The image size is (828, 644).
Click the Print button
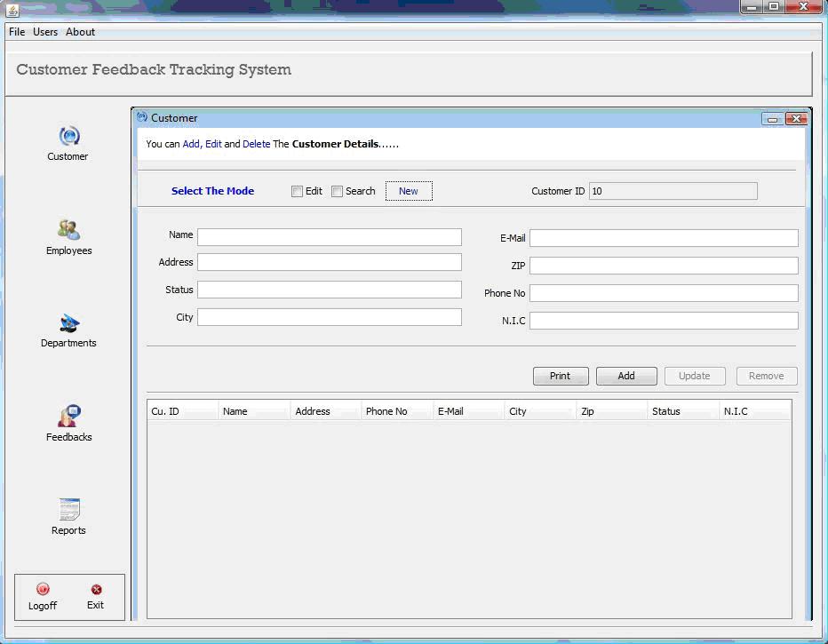point(561,376)
